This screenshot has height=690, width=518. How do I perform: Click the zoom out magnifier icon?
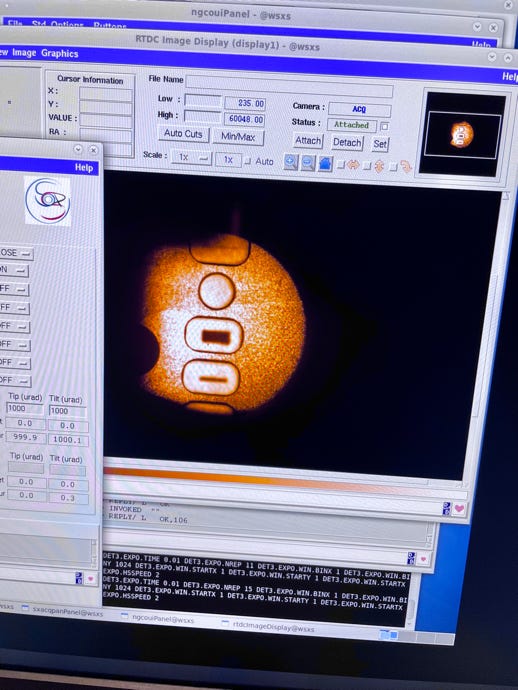point(308,164)
